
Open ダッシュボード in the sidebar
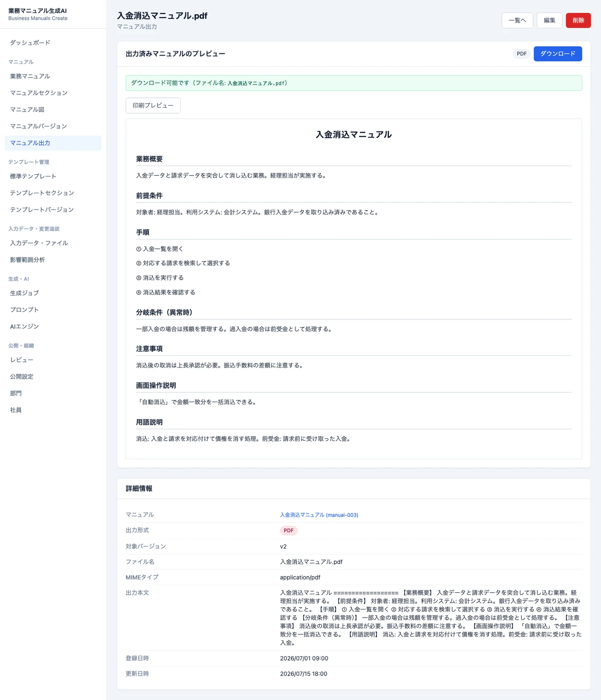[53, 42]
